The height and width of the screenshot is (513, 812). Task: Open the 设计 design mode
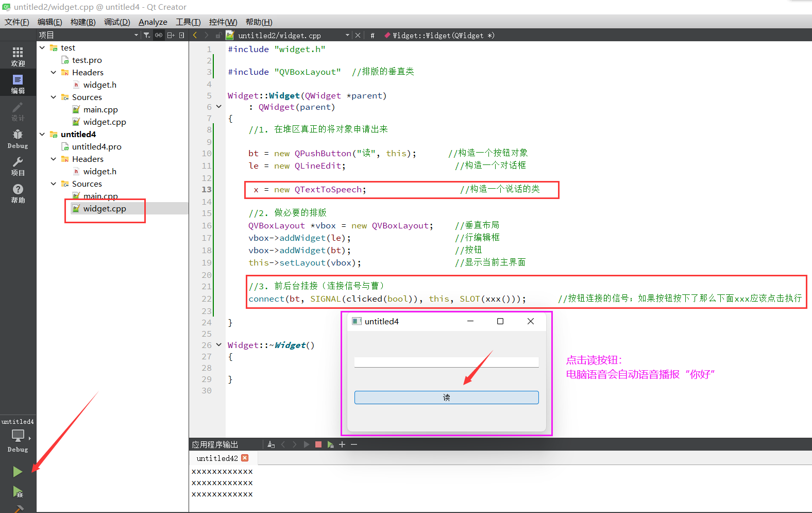[x=18, y=111]
